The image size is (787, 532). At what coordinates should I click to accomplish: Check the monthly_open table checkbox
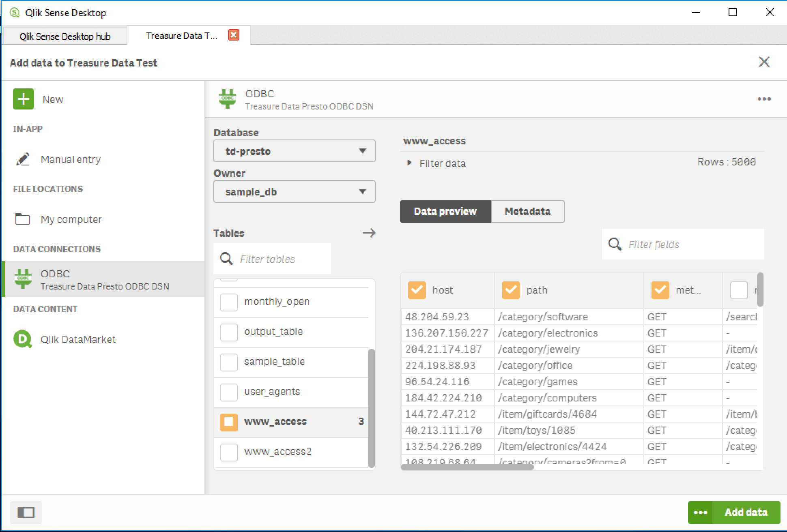229,302
